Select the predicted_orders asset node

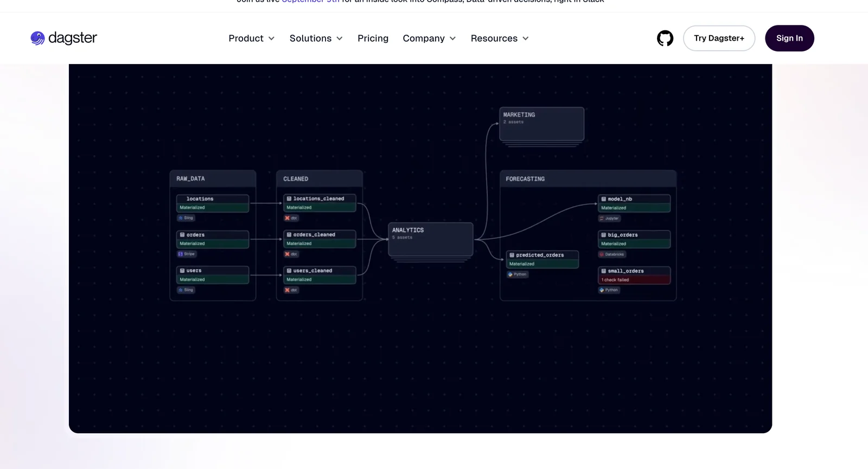click(x=542, y=259)
